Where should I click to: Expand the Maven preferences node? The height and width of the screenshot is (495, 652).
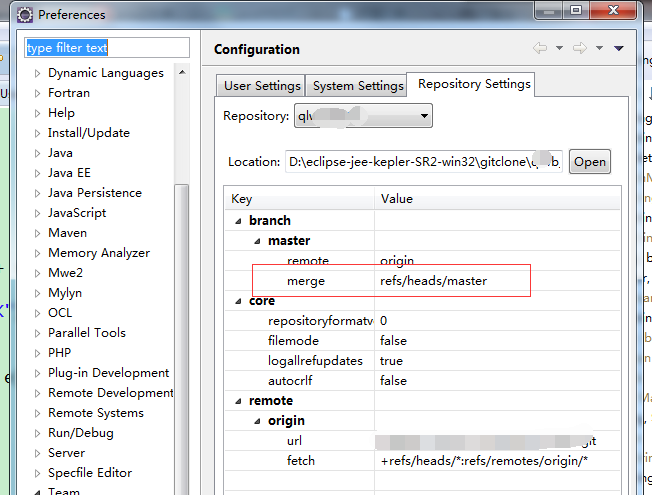[x=38, y=233]
